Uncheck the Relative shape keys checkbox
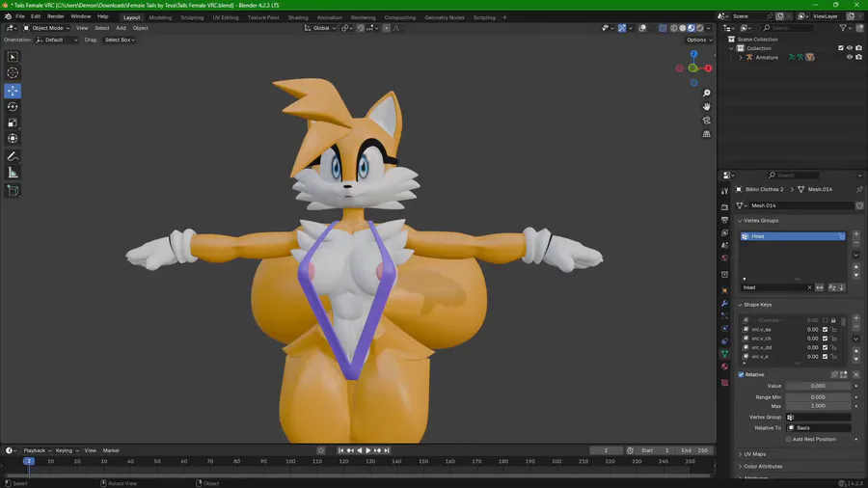 point(742,374)
